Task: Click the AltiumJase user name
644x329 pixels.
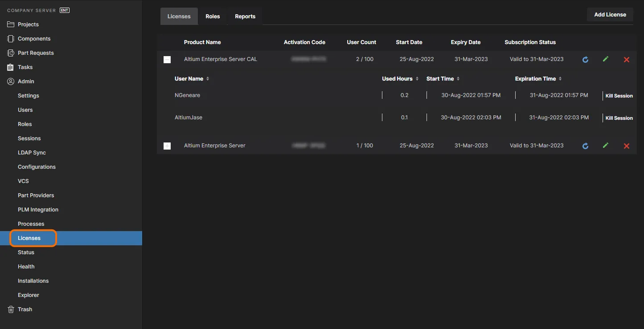Action: (189, 118)
